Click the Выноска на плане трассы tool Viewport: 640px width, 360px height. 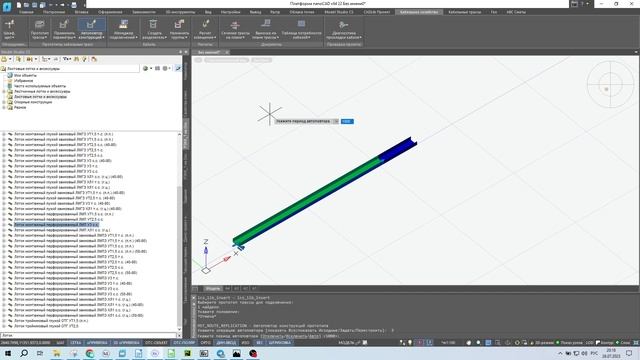[265, 29]
